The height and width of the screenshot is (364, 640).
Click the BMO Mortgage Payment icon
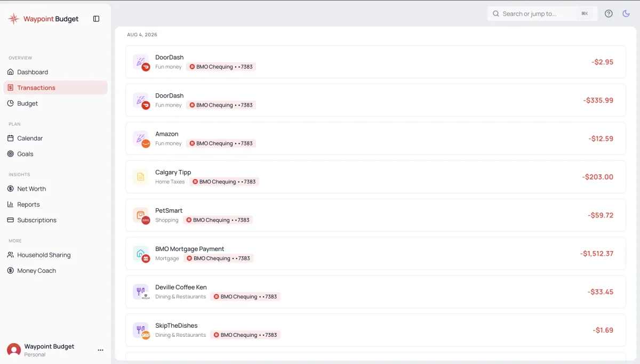[141, 254]
